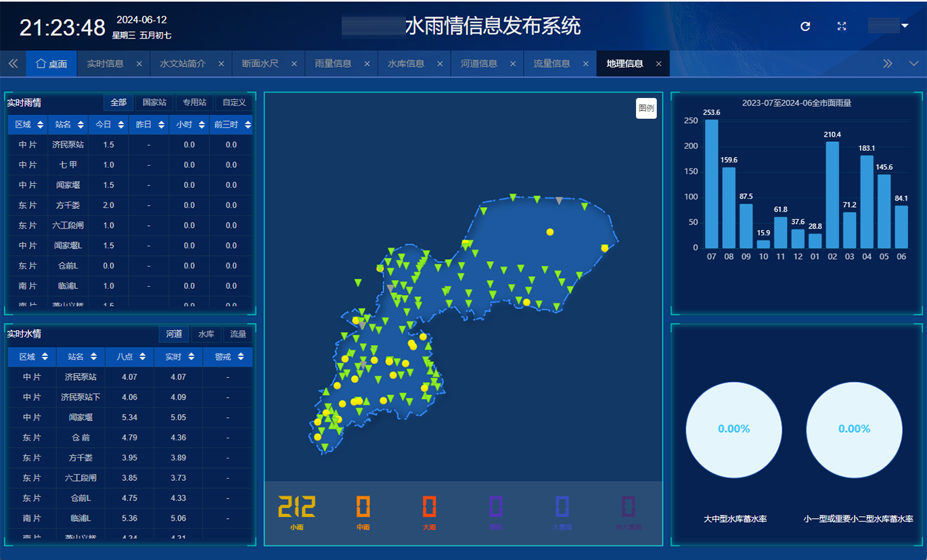Screen dimensions: 927x560
Task: Open the 图例 legend on the map
Action: coord(646,108)
